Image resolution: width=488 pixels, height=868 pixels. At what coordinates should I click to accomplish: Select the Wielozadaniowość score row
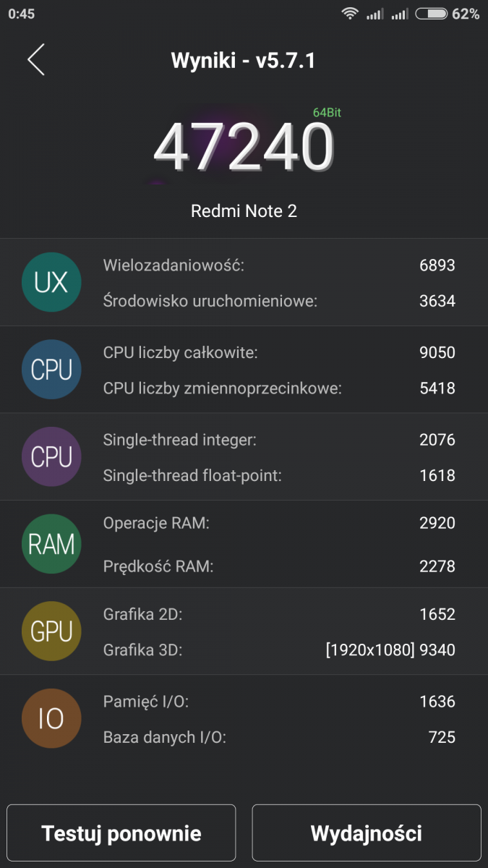point(279,265)
